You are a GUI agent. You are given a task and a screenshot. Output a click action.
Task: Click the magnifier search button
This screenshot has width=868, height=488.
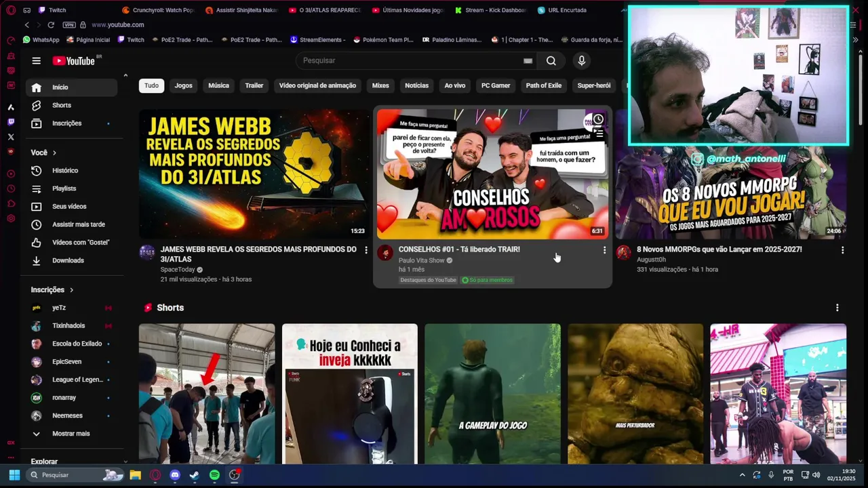(551, 60)
